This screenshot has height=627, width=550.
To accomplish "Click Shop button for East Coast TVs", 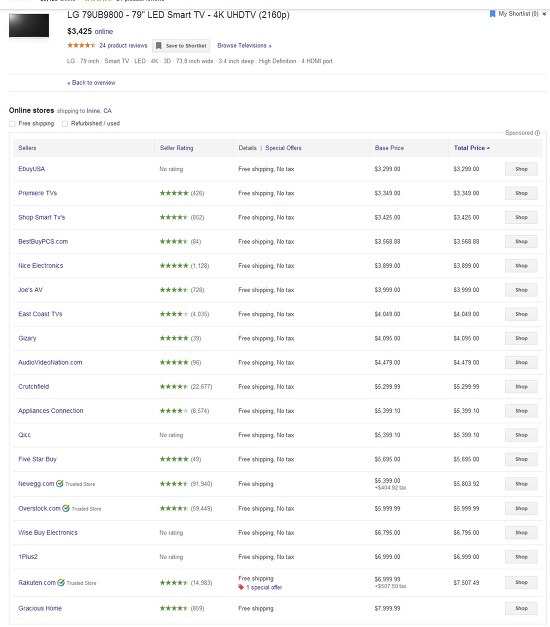I will [521, 314].
